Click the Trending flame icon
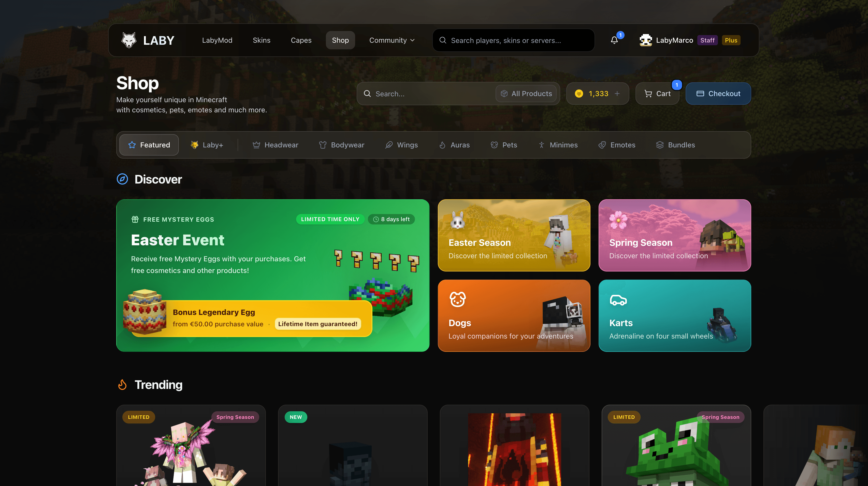868x486 pixels. click(x=122, y=384)
